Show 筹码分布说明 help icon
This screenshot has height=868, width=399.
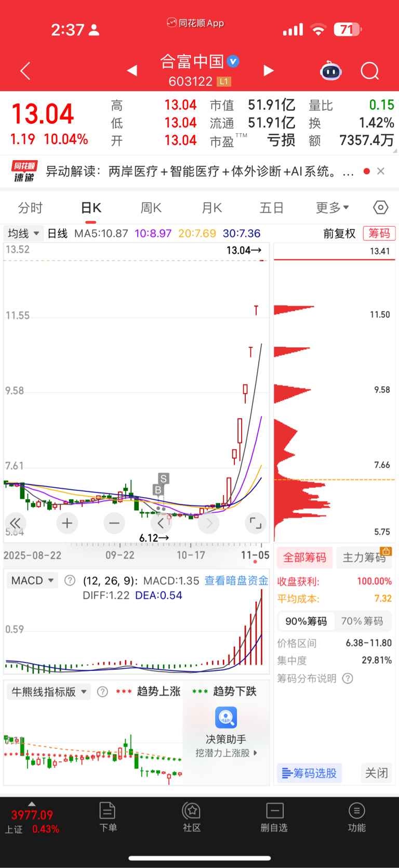tap(348, 678)
